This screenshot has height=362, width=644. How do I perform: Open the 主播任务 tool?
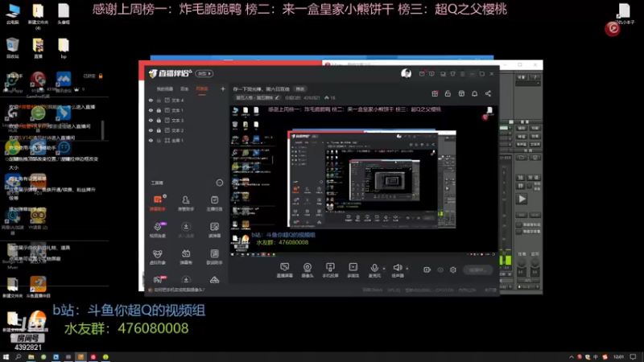(214, 203)
